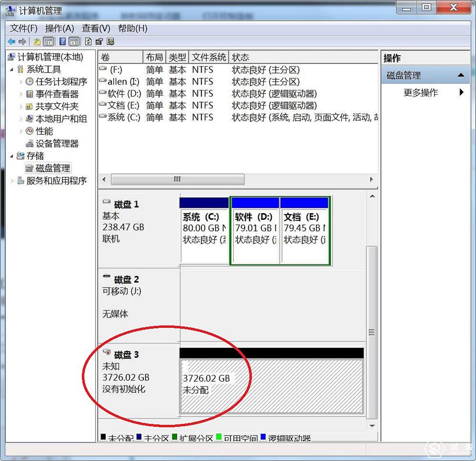The image size is (476, 461).
Task: Sort by the 文件系统 column header
Action: tap(209, 57)
